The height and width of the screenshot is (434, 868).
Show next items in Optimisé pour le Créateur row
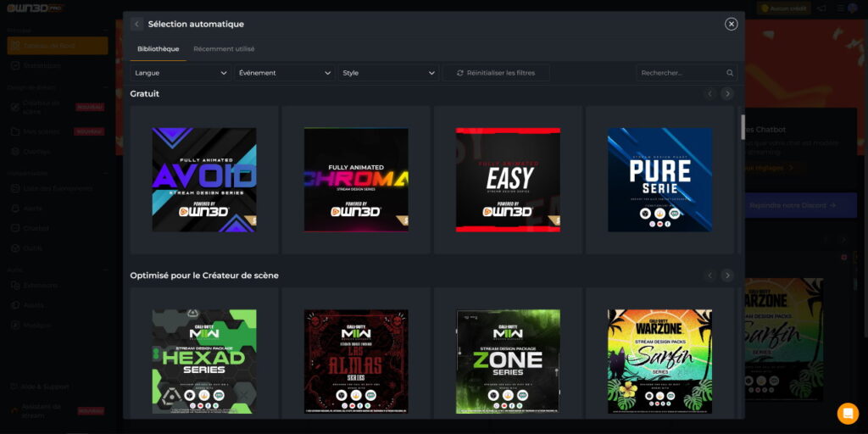pyautogui.click(x=727, y=275)
